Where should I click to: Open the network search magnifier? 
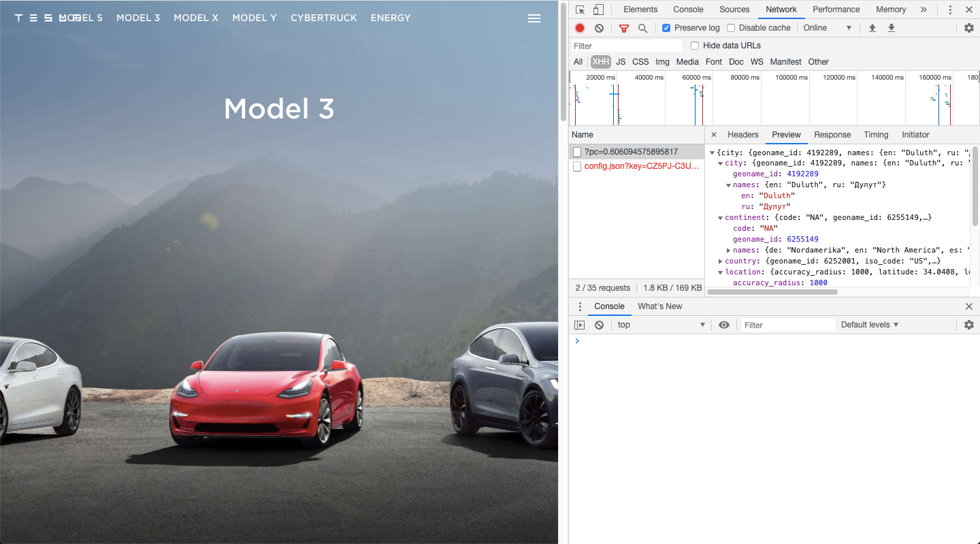click(642, 28)
